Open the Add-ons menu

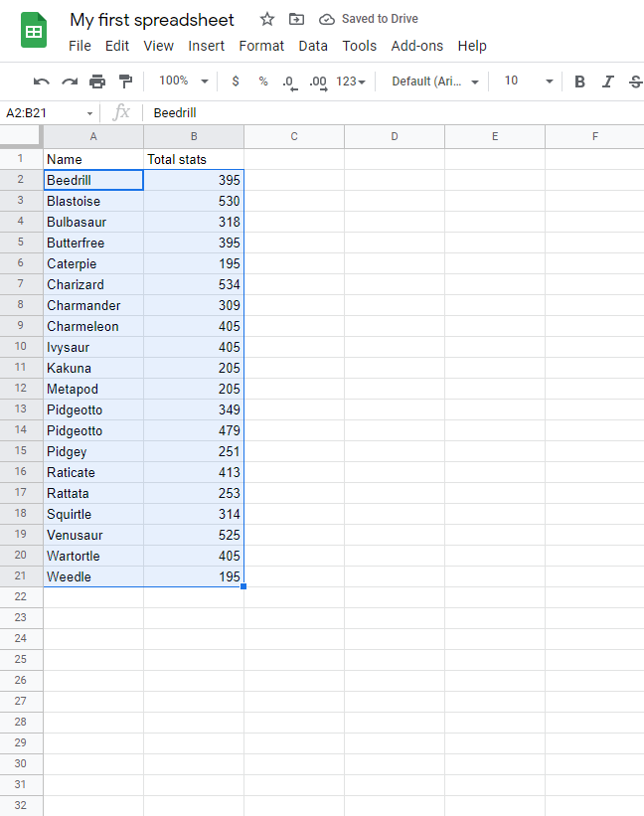[x=417, y=46]
